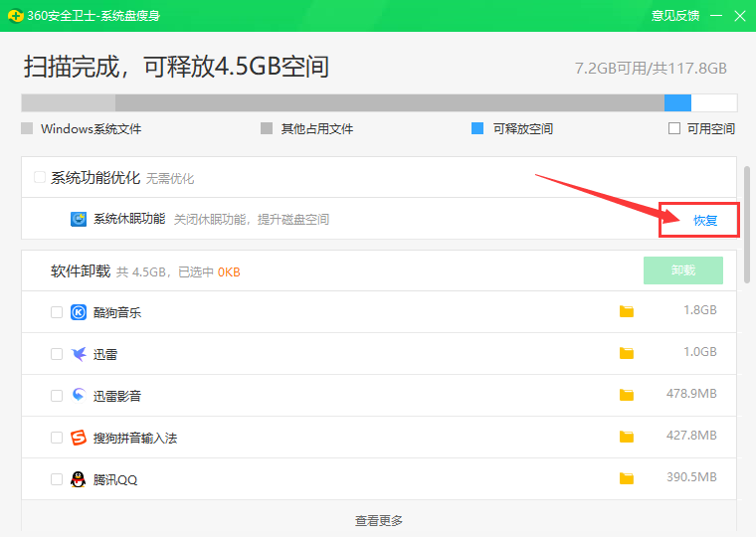Open folder location for 腾讯QQ
The image size is (756, 537).
click(x=627, y=478)
